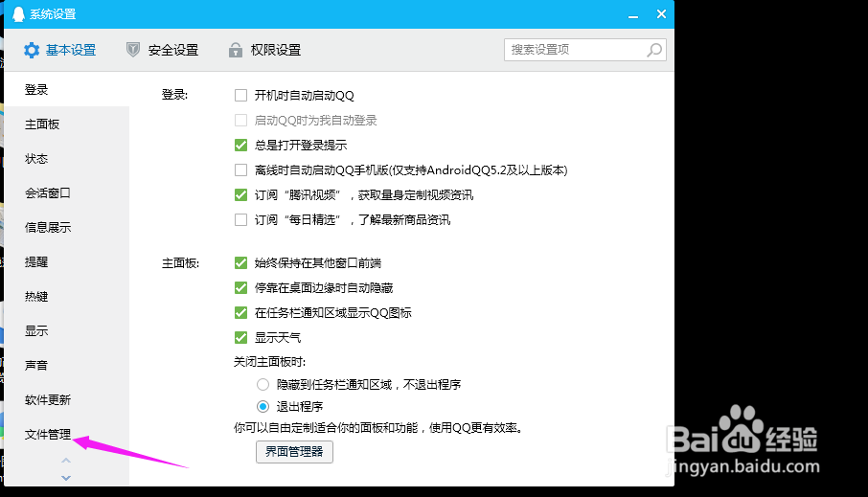Screen dimensions: 868x497
Task: Open 信息展示 settings in sidebar
Action: (66, 227)
